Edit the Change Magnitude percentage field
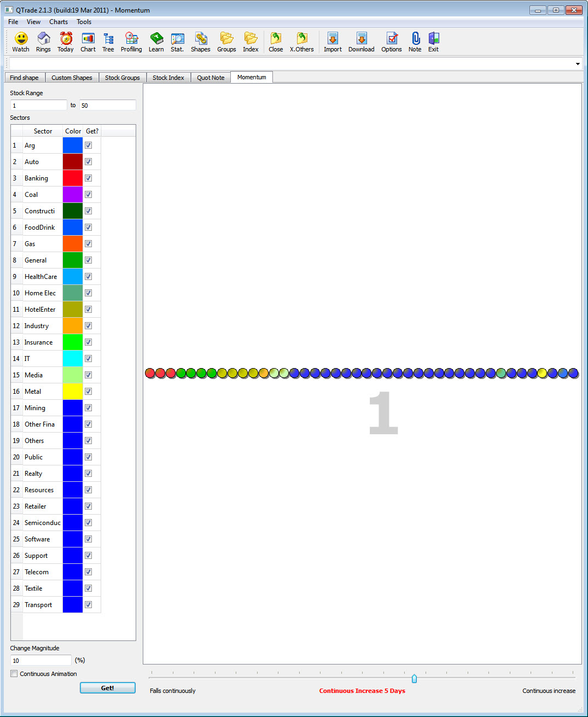The image size is (588, 717). click(x=40, y=660)
